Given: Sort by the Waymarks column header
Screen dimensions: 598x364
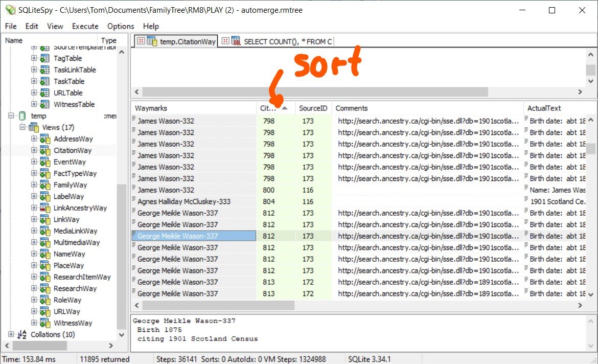Looking at the screenshot, I should point(194,108).
